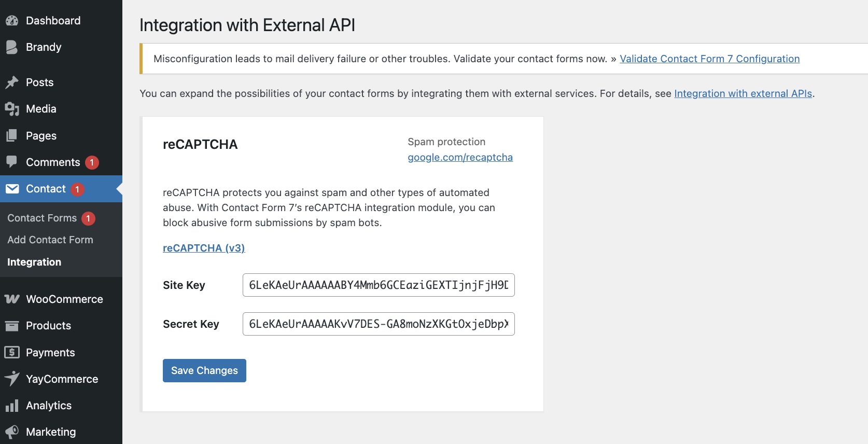868x444 pixels.
Task: Click the Pages icon in sidebar
Action: pos(12,136)
